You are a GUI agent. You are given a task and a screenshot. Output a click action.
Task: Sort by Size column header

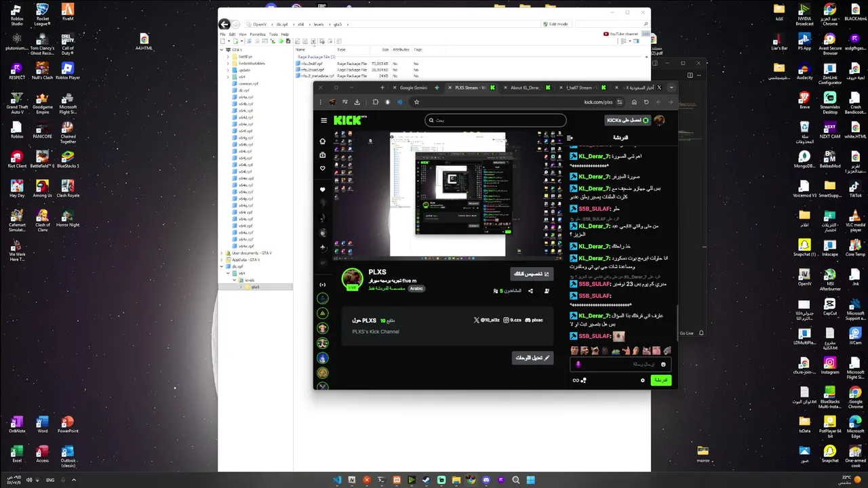385,49
